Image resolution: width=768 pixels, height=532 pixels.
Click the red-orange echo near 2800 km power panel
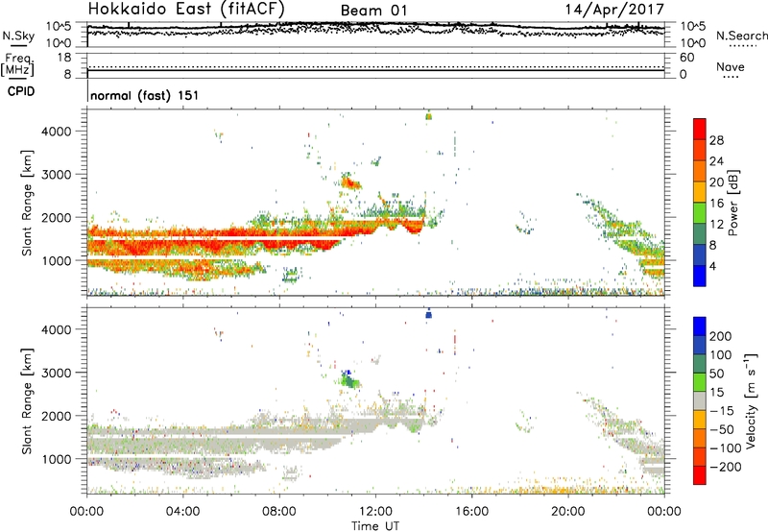[351, 183]
